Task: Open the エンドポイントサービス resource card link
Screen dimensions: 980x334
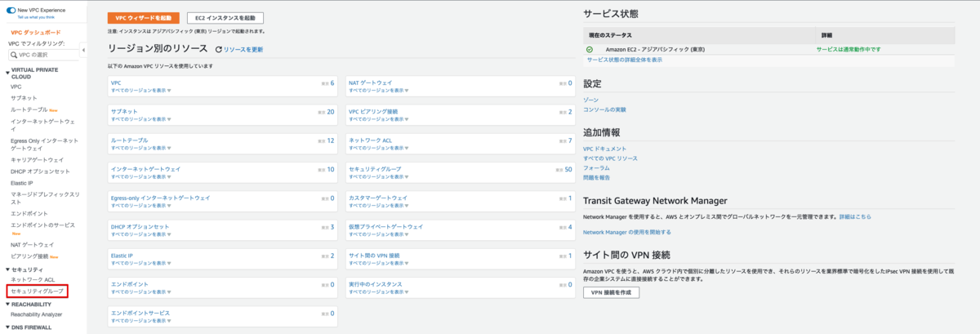Action: click(140, 313)
